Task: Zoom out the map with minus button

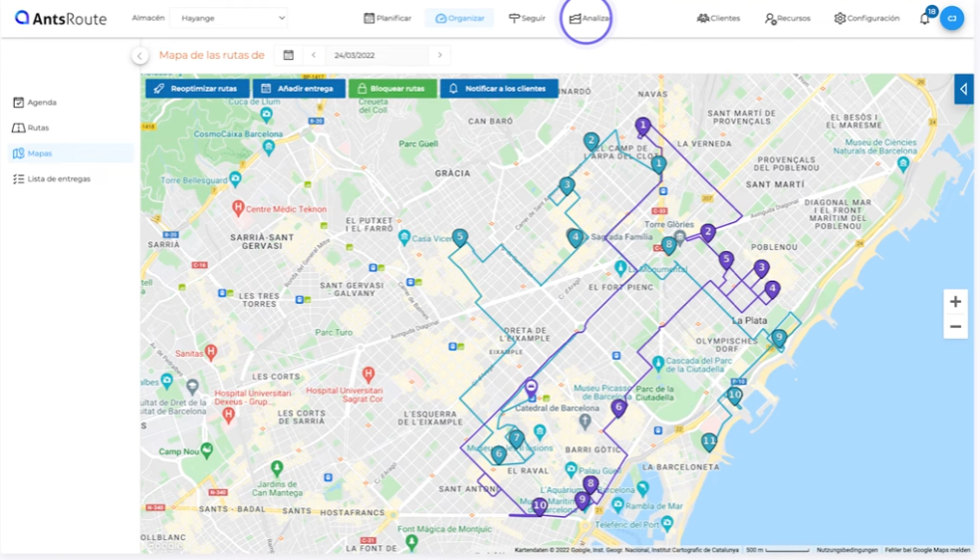Action: 955,326
